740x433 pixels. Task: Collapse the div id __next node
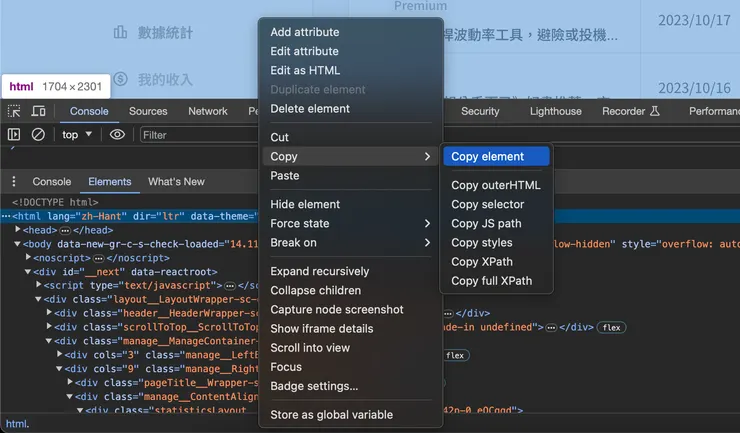28,272
